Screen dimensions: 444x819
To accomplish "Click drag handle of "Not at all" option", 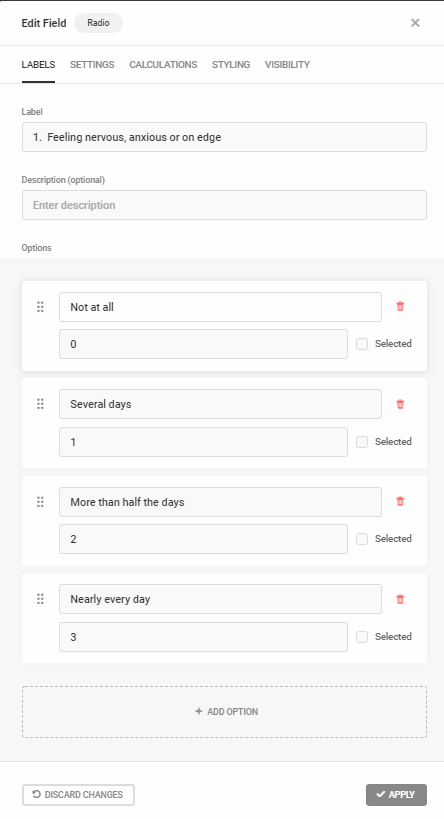I will (x=40, y=307).
